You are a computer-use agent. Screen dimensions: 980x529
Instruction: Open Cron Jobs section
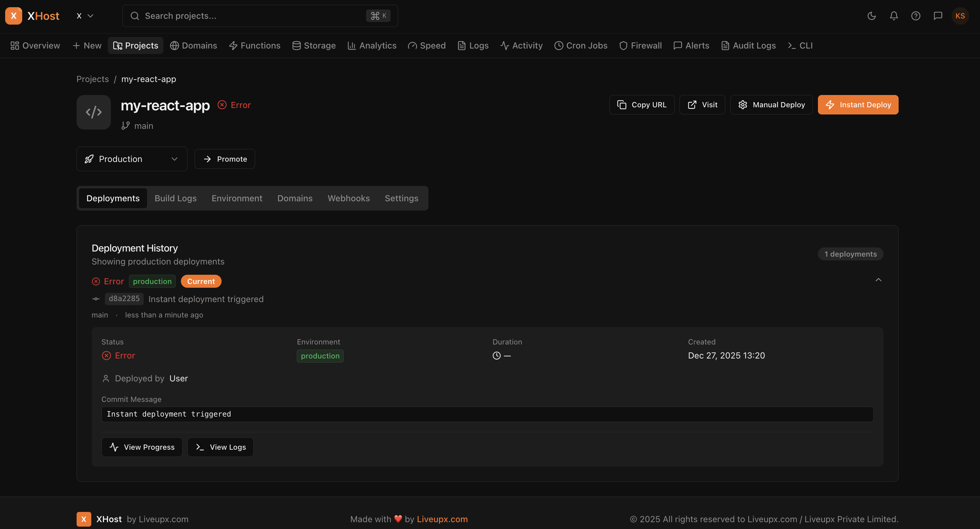[x=581, y=45]
